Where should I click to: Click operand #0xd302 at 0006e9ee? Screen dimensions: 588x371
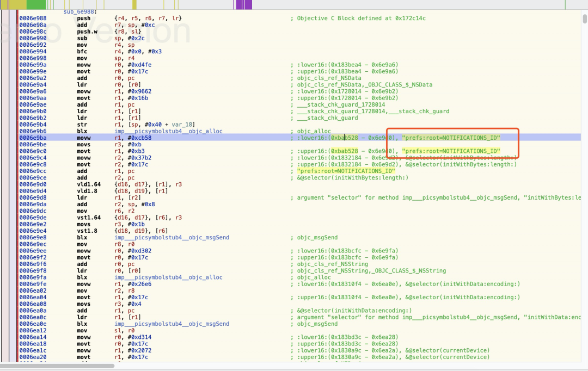[139, 251]
